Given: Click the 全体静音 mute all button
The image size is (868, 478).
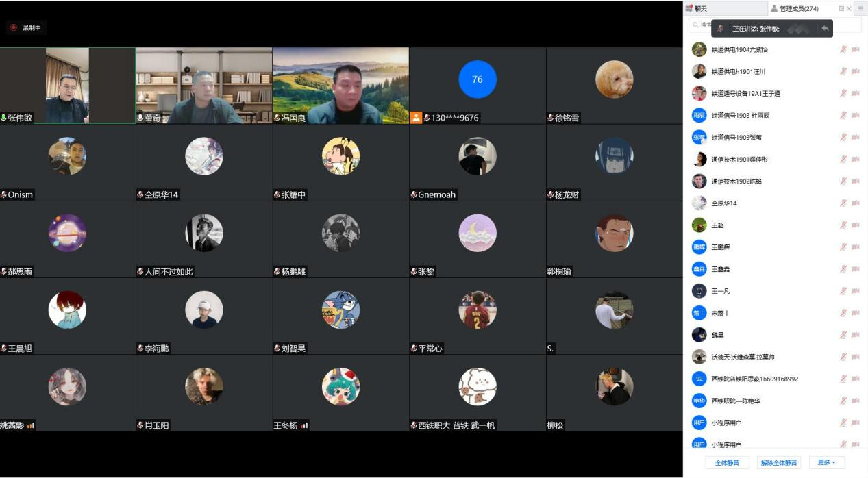Looking at the screenshot, I should (x=727, y=463).
